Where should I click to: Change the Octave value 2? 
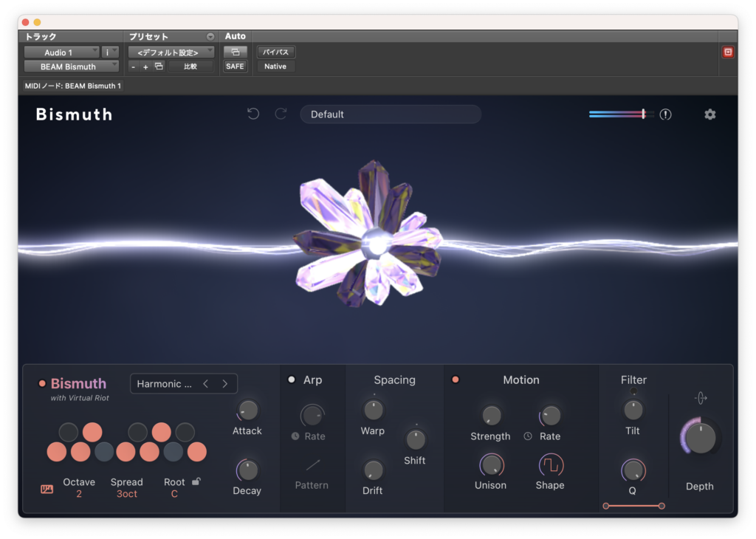pos(78,494)
